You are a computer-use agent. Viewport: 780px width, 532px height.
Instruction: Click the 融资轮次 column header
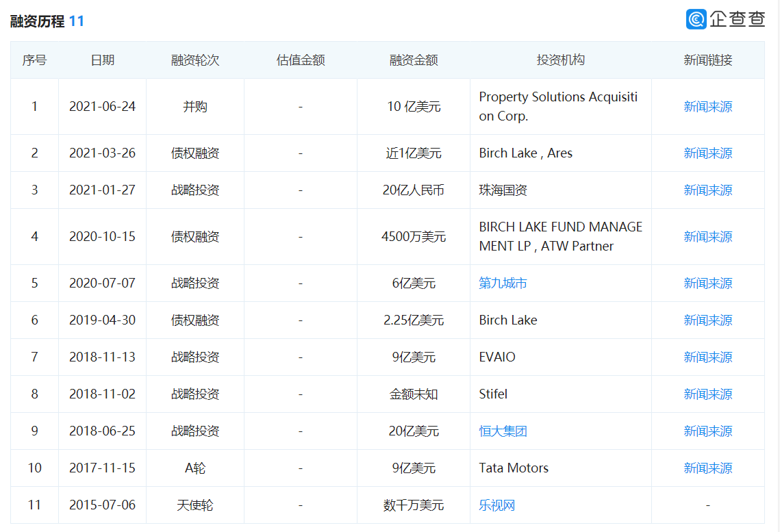[x=195, y=60]
